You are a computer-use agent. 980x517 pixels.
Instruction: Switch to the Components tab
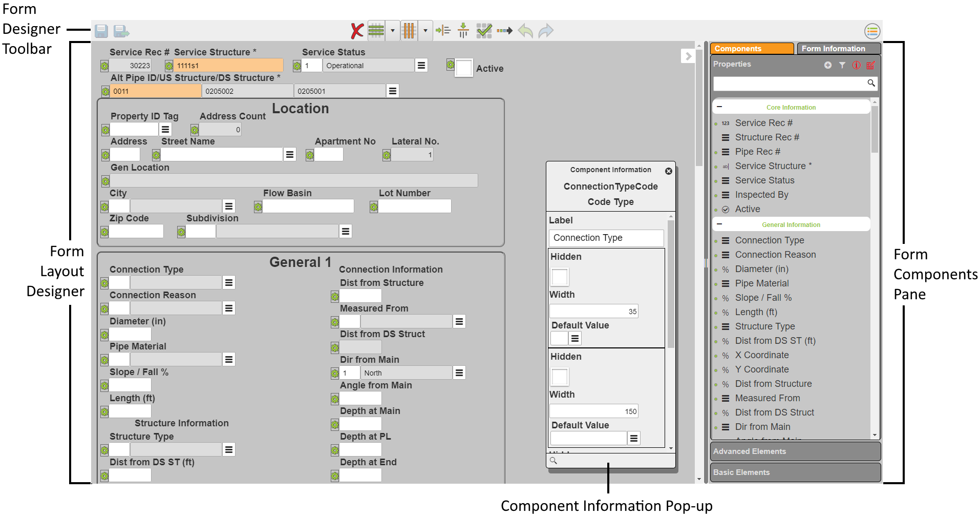pyautogui.click(x=752, y=49)
